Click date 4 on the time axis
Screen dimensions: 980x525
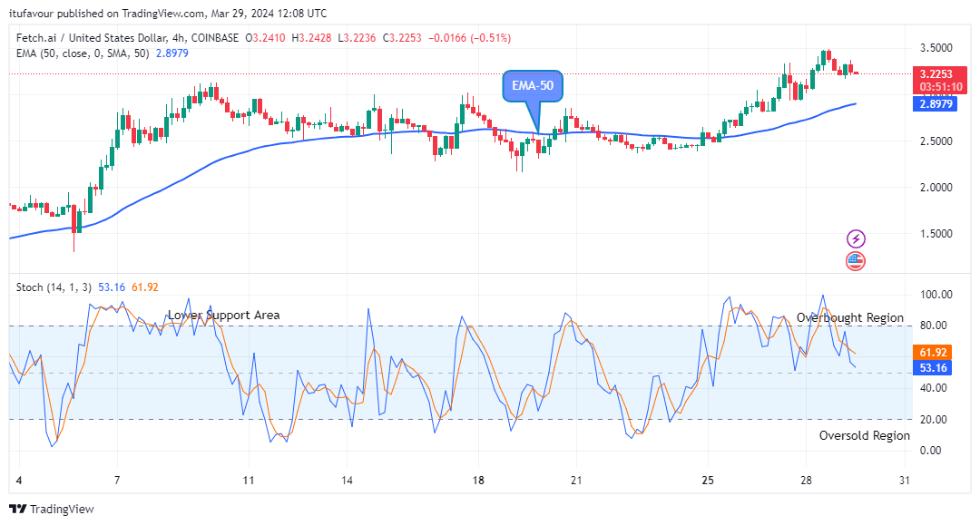click(x=19, y=480)
